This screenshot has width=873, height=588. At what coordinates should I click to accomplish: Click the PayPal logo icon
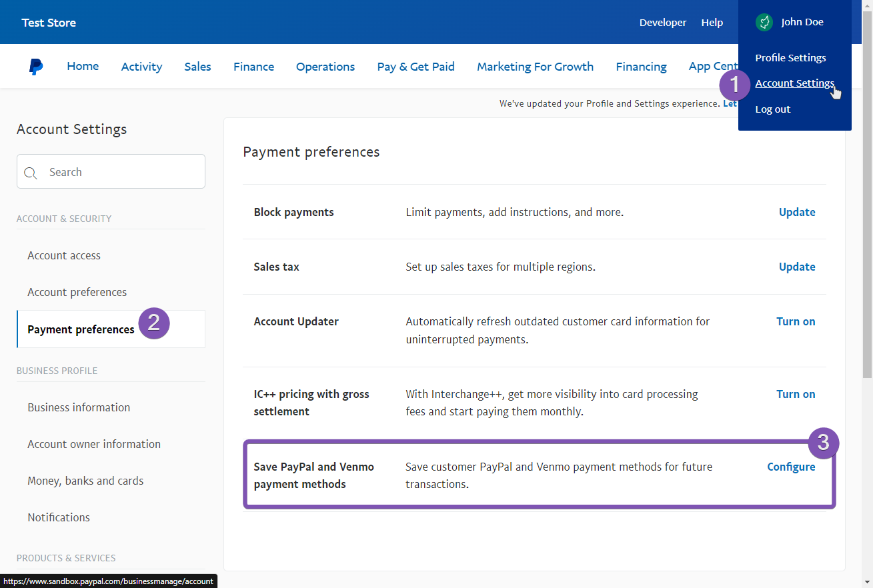click(x=35, y=66)
